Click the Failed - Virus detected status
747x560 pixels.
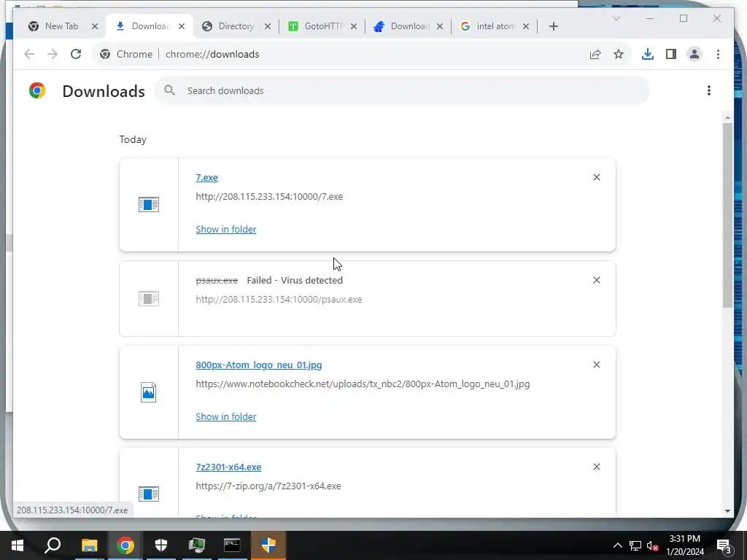(x=295, y=281)
